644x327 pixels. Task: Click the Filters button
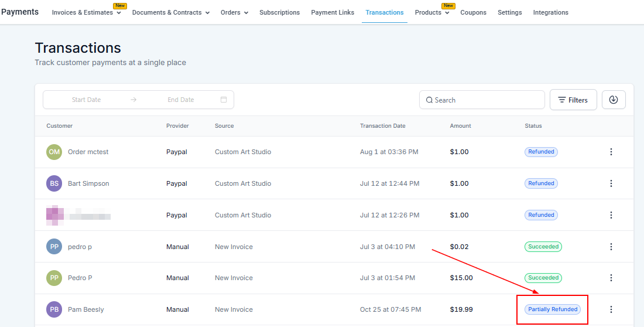573,100
